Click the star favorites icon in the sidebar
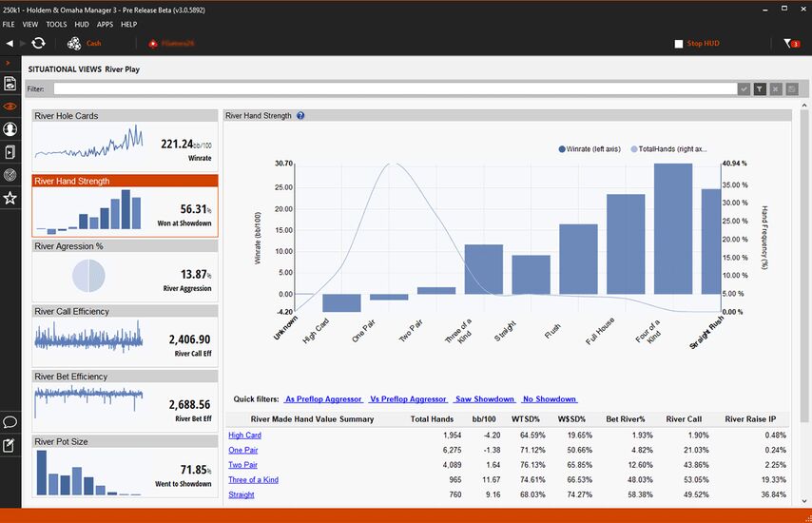 pyautogui.click(x=10, y=198)
